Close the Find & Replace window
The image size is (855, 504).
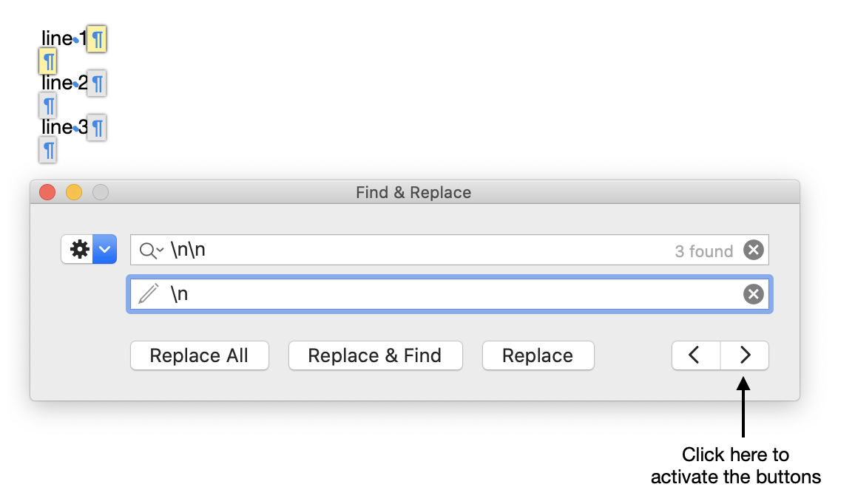click(x=47, y=193)
